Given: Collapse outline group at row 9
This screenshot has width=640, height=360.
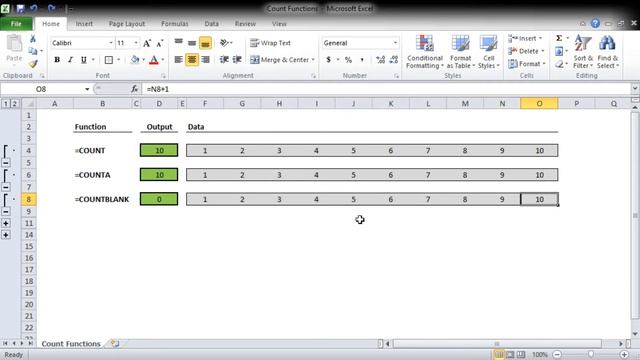Looking at the screenshot, I should click(6, 211).
